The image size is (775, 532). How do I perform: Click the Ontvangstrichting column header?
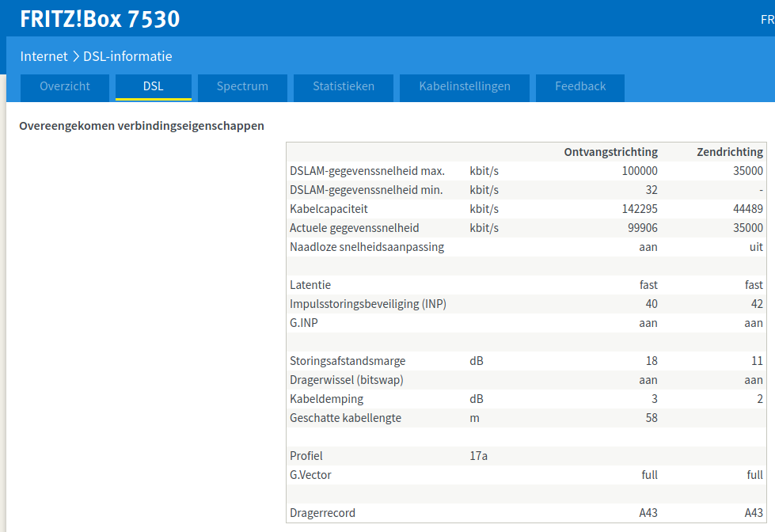610,152
